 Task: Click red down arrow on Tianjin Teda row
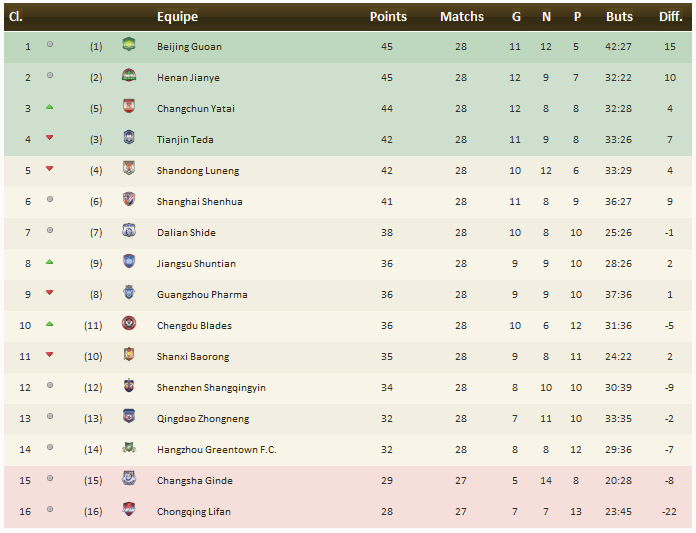pyautogui.click(x=49, y=139)
